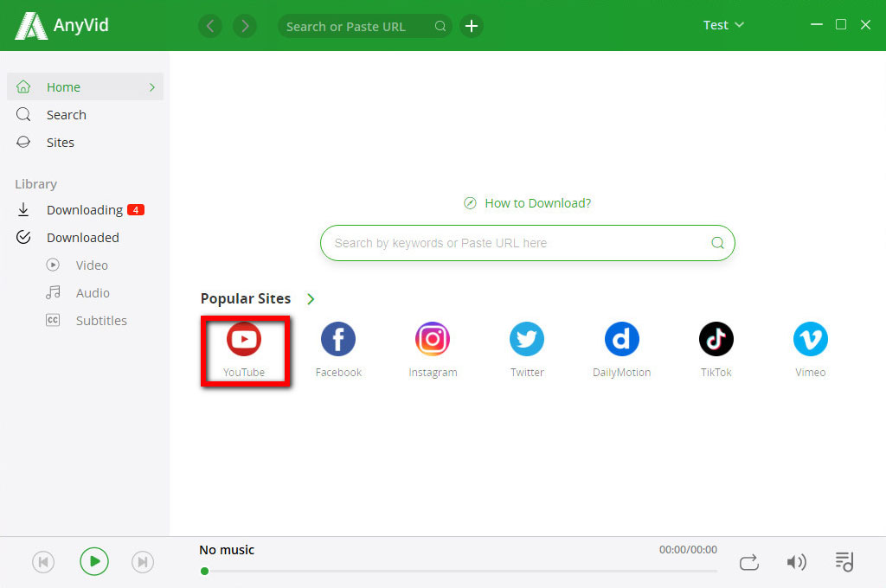This screenshot has width=886, height=588.
Task: Open the Facebook site icon
Action: tap(338, 339)
